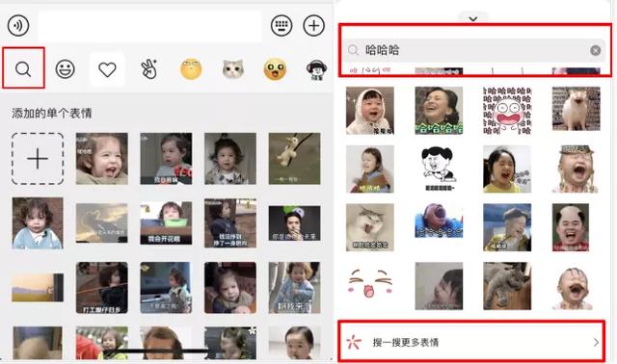Select the black-and-white meme face sticker
Viewport: 617px width, 364px height.
[439, 169]
